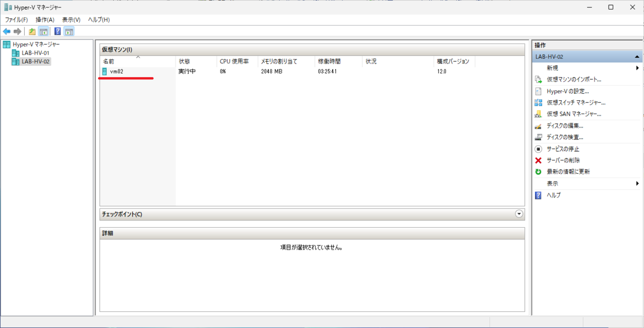The height and width of the screenshot is (328, 644).
Task: Open the 表示 submenu arrow in actions pane
Action: [637, 183]
